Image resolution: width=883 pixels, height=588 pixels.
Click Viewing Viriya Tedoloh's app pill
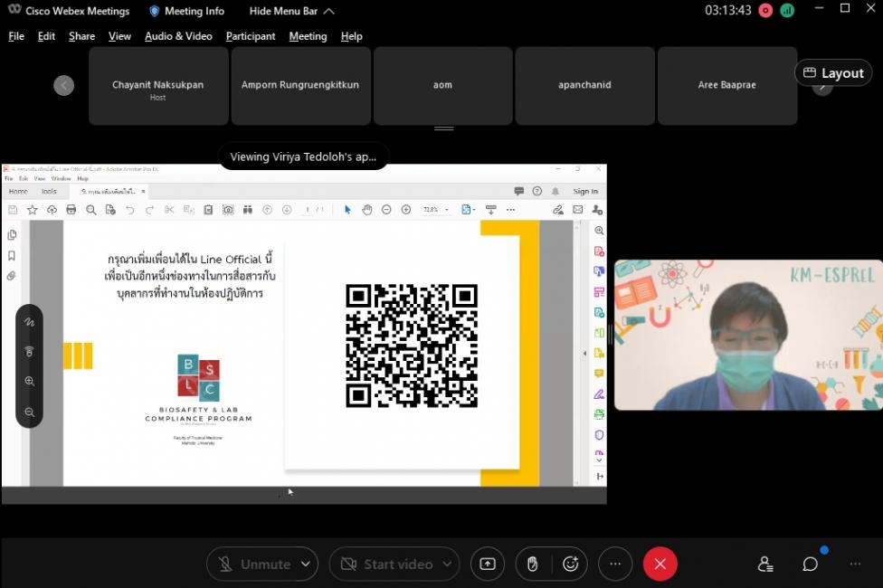pos(303,156)
